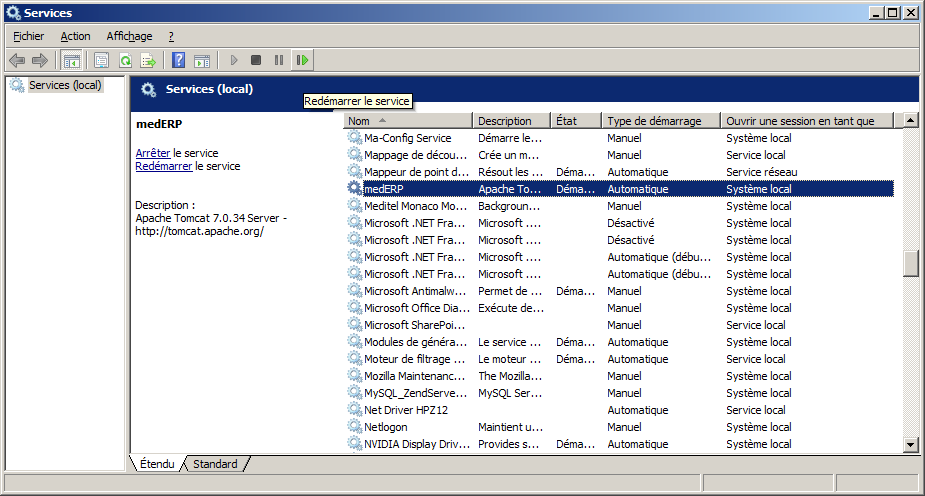Click the Pause service icon
This screenshot has height=496, width=925.
(x=279, y=60)
